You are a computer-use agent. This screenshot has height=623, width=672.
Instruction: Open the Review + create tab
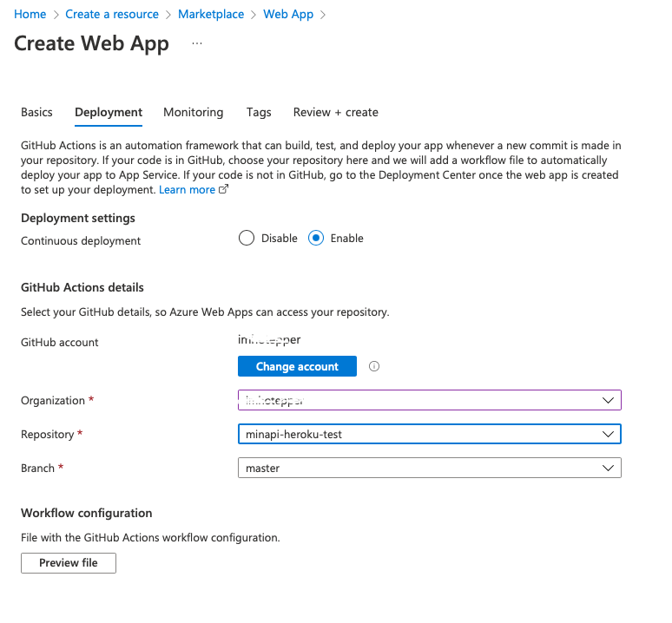tap(336, 112)
